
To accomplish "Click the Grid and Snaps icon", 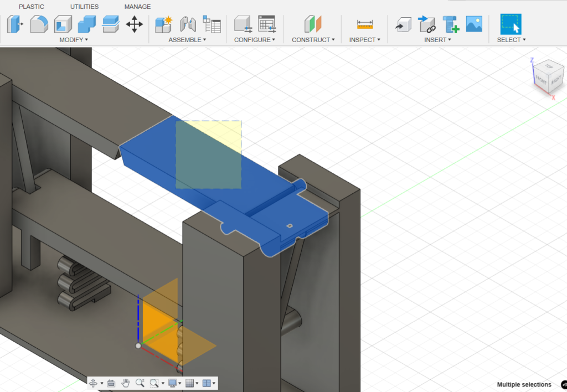I will click(189, 383).
